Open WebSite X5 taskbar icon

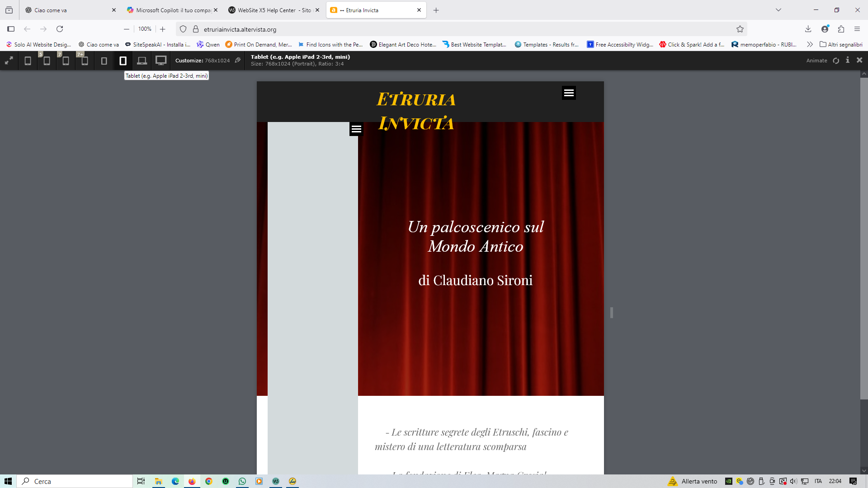pos(276,481)
